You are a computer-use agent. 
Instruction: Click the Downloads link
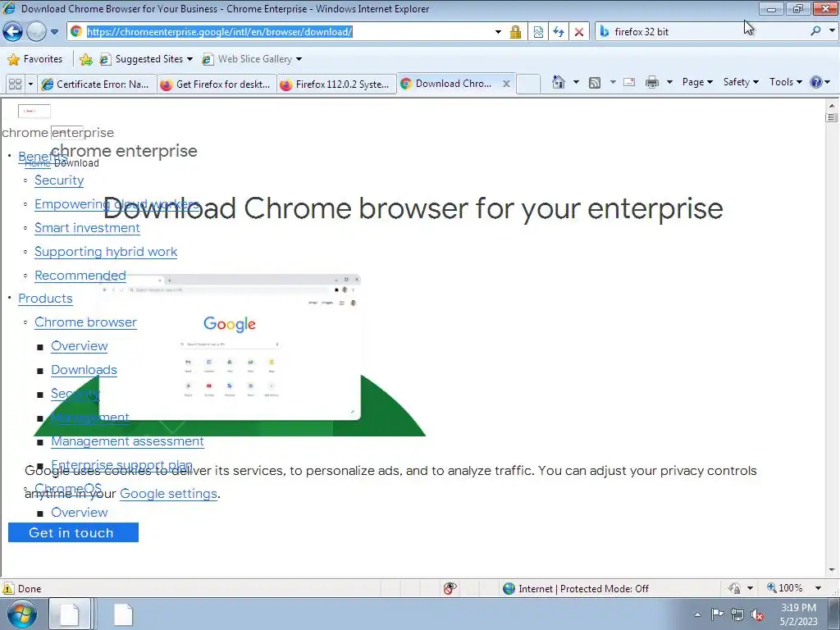(x=84, y=370)
